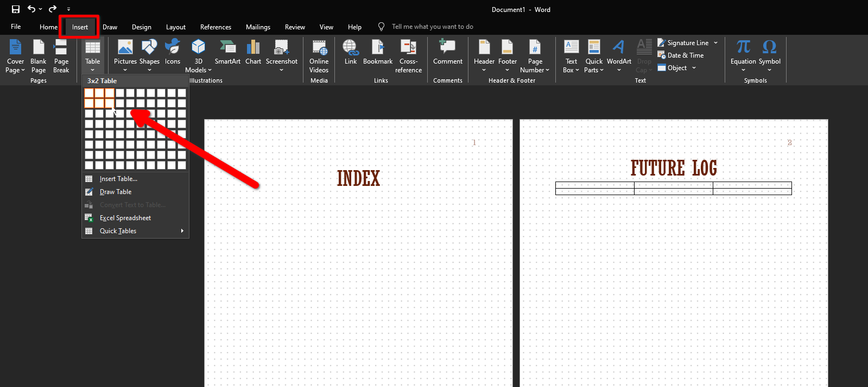The image size is (868, 387).
Task: Undo the last action
Action: 31,9
